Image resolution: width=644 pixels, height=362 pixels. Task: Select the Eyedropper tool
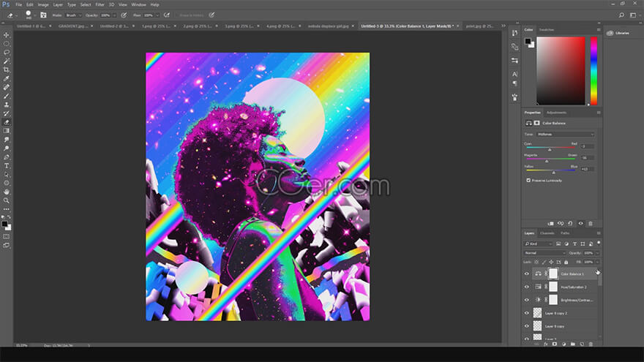pyautogui.click(x=6, y=78)
